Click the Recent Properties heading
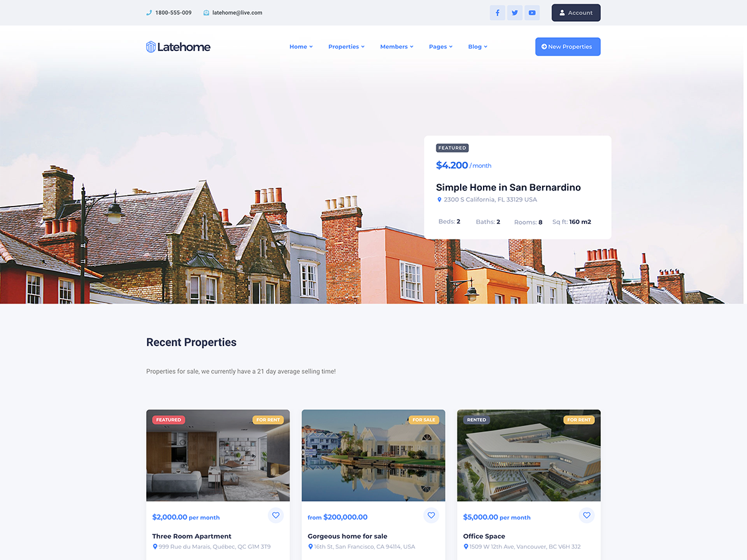747x560 pixels. pyautogui.click(x=191, y=342)
